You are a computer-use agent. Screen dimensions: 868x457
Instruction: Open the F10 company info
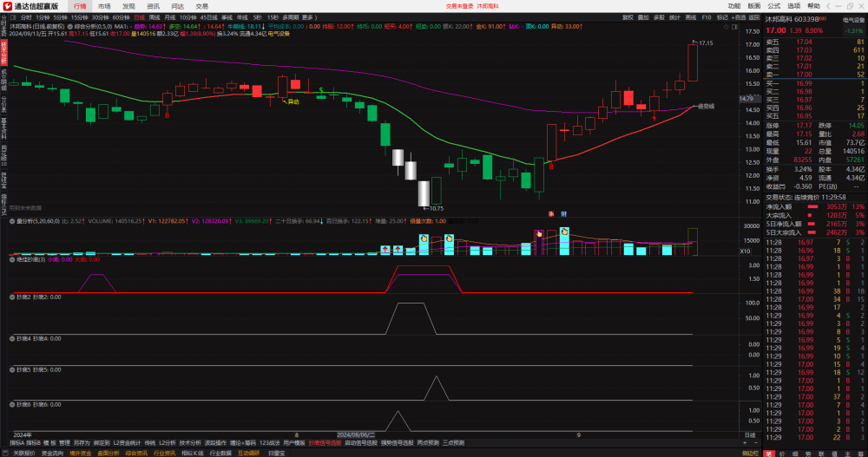coord(707,17)
